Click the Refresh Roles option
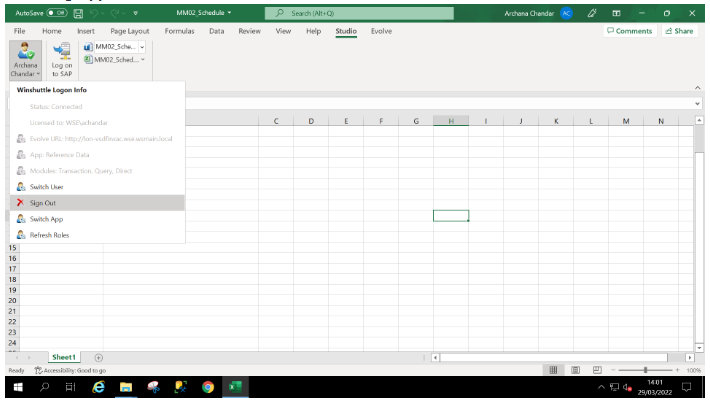The width and height of the screenshot is (710, 400). (x=50, y=235)
